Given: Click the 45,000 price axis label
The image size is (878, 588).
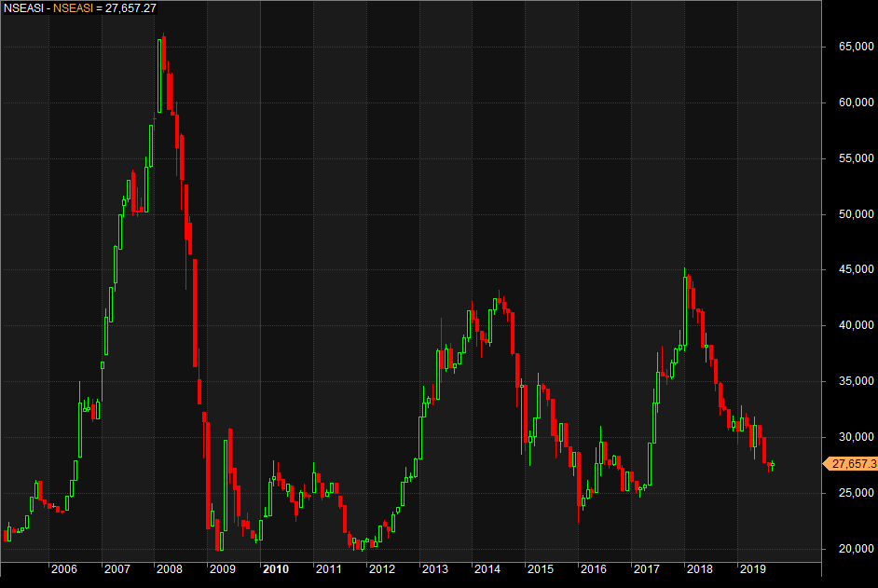Looking at the screenshot, I should [x=856, y=269].
